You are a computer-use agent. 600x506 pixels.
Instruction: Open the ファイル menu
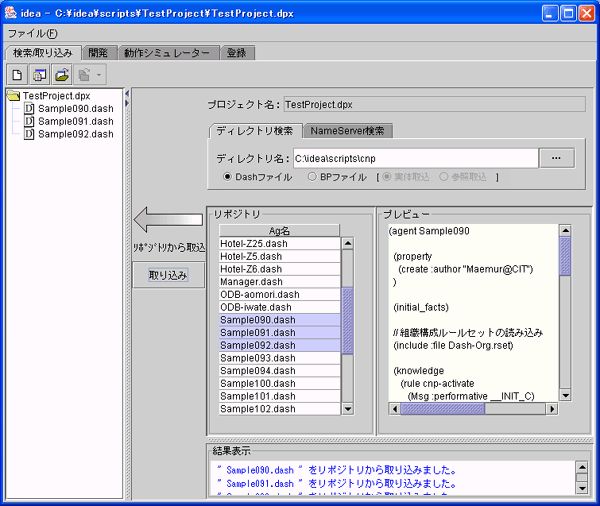[32, 33]
